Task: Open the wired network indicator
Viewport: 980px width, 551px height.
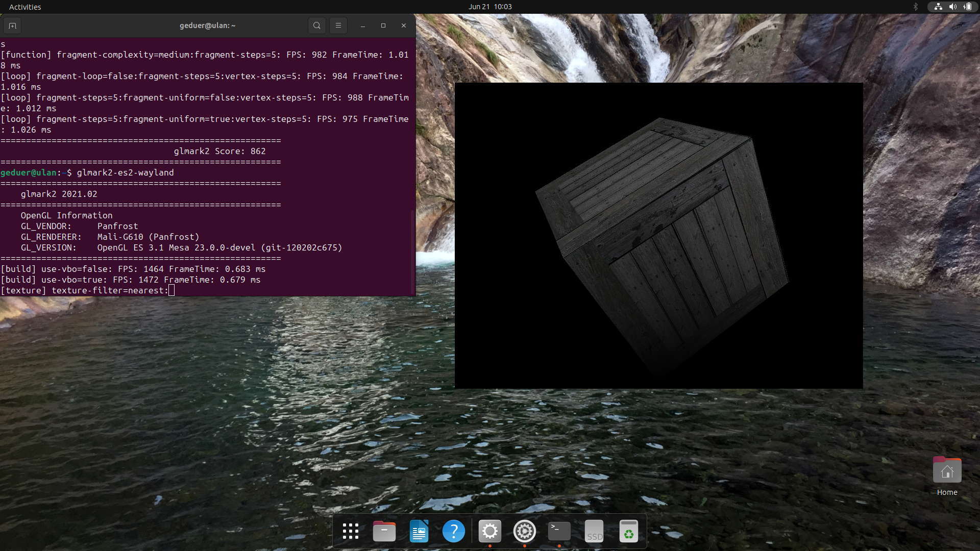Action: pyautogui.click(x=938, y=7)
